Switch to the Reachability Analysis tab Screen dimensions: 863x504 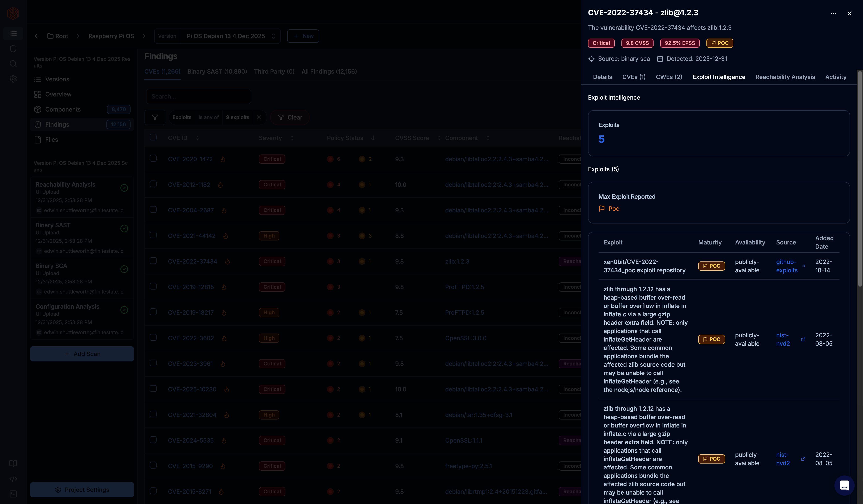(x=785, y=77)
